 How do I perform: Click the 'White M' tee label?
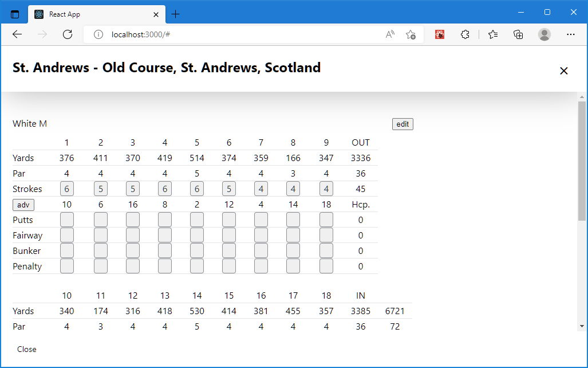pos(30,124)
